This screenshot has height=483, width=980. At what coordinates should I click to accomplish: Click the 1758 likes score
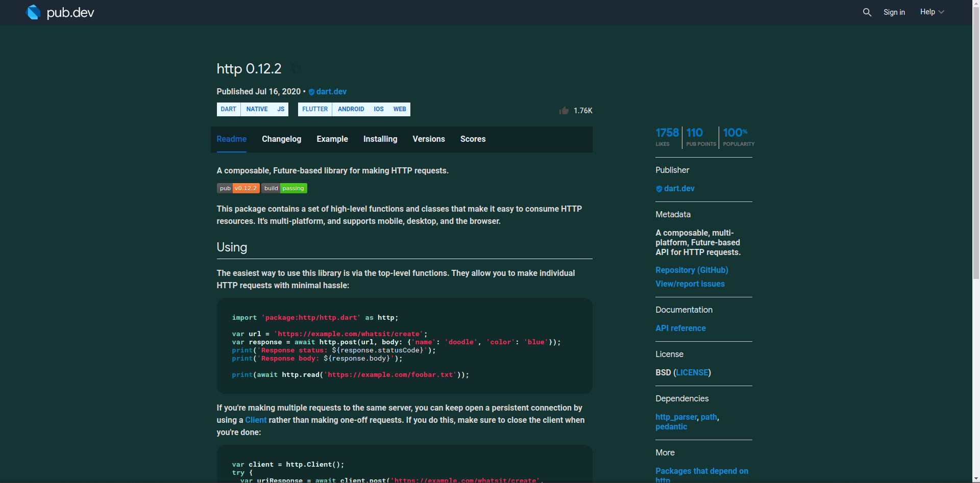[667, 137]
